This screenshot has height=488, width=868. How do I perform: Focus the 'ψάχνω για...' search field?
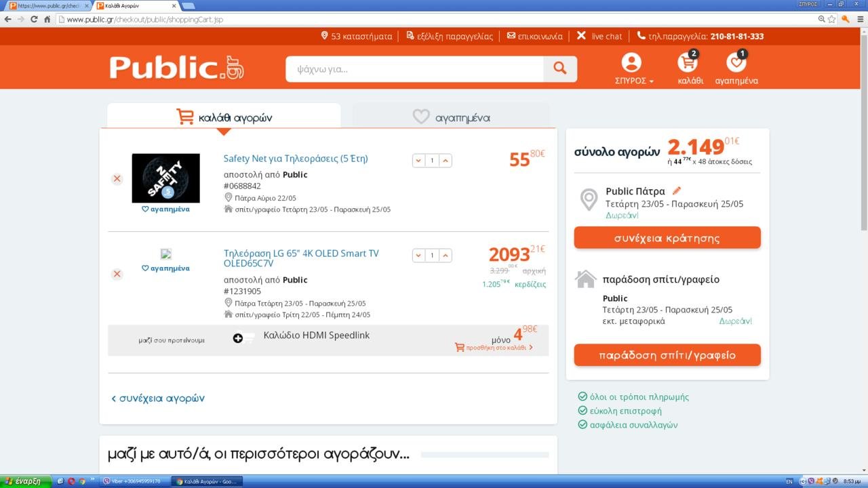(x=414, y=68)
